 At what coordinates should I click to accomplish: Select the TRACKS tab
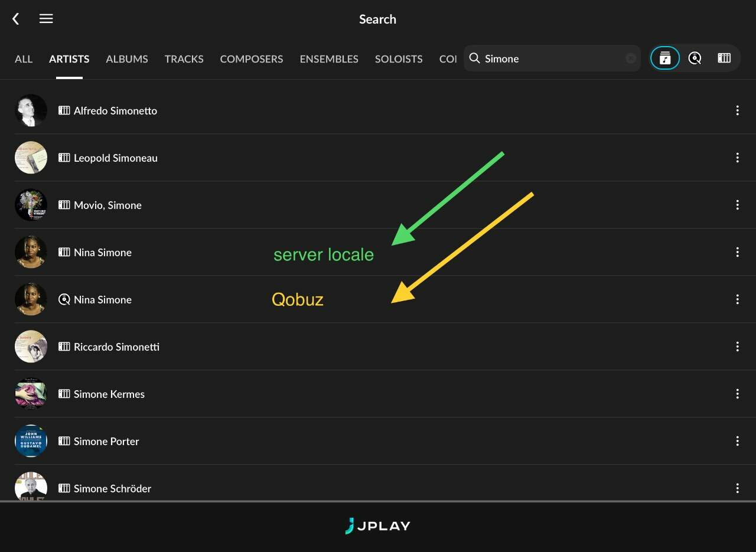tap(184, 59)
